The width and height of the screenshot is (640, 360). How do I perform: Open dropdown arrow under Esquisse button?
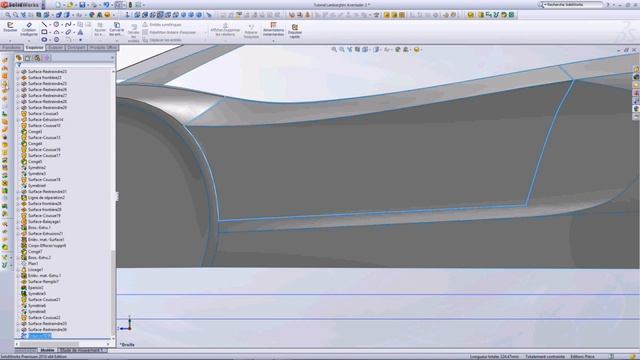(10, 41)
